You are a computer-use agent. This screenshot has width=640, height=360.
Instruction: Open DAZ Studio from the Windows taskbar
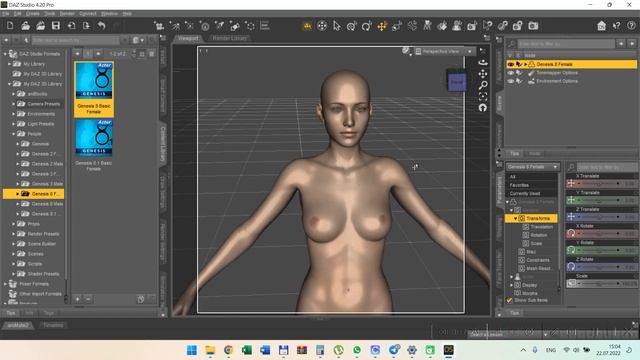448,350
